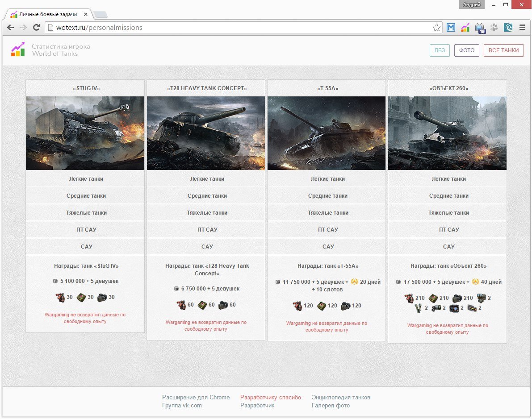Viewport: 532px width, 419px height.
Task: Click the «ОБЪЕКТ 260» card title
Action: pyautogui.click(x=448, y=88)
